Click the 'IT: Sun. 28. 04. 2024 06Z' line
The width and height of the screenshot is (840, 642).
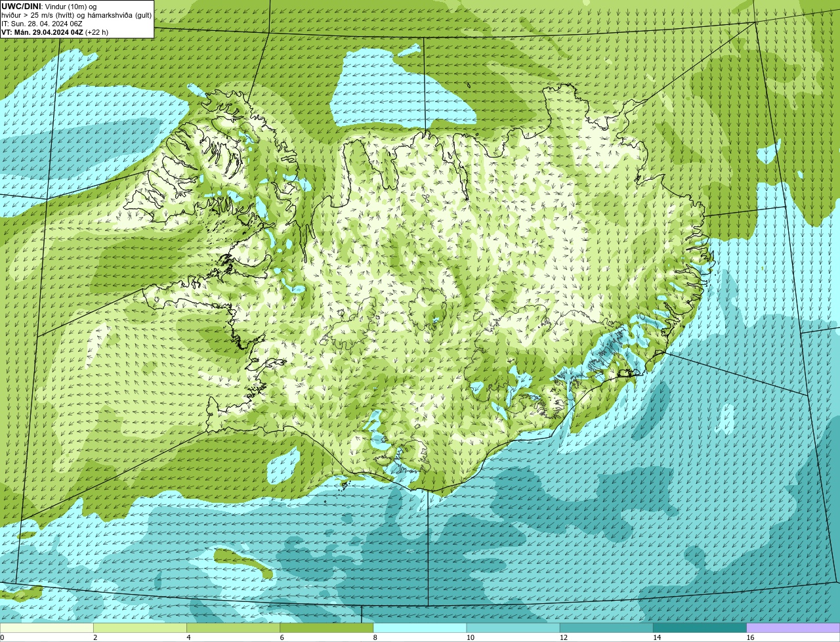click(x=42, y=24)
